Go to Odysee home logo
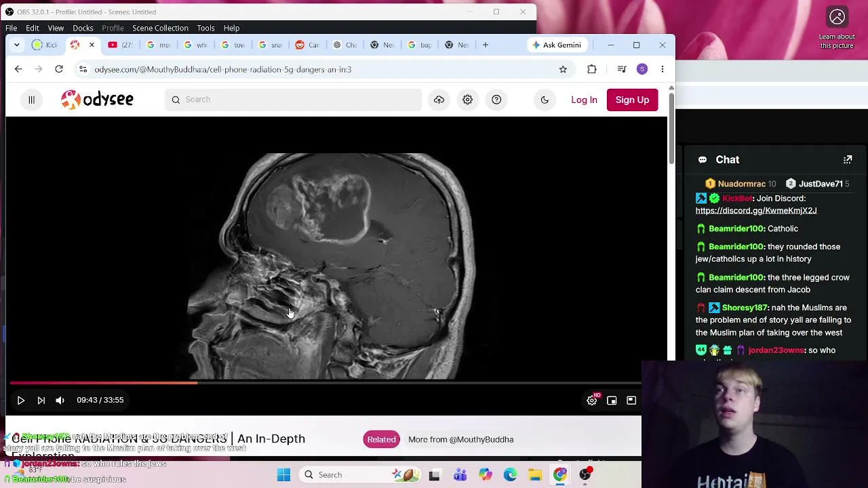The image size is (868, 488). pos(97,100)
